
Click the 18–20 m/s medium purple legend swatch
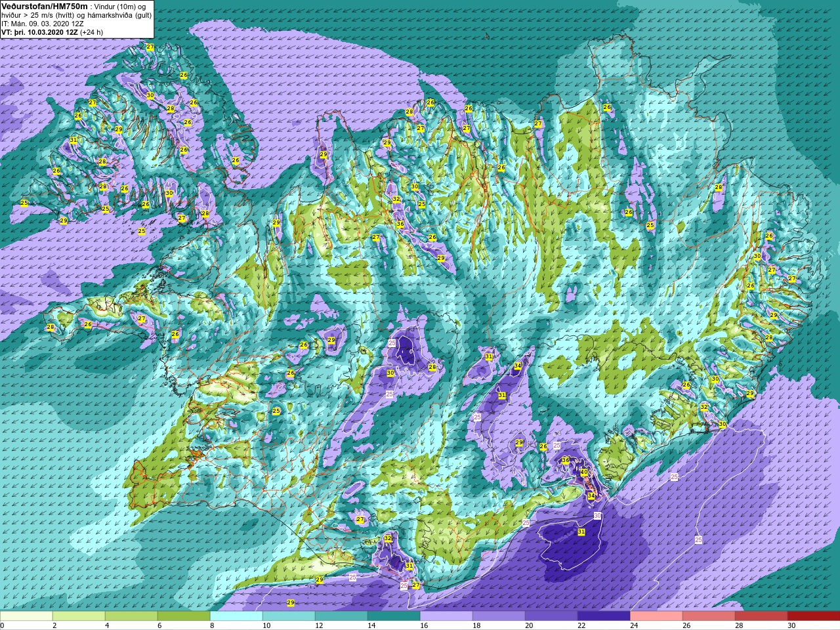(x=499, y=616)
